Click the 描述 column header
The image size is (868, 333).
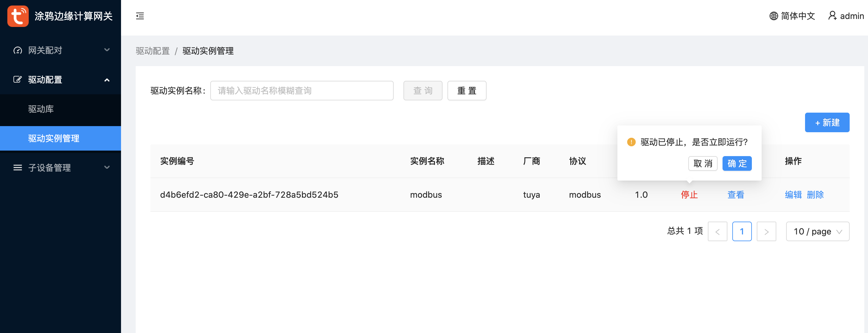(x=486, y=161)
